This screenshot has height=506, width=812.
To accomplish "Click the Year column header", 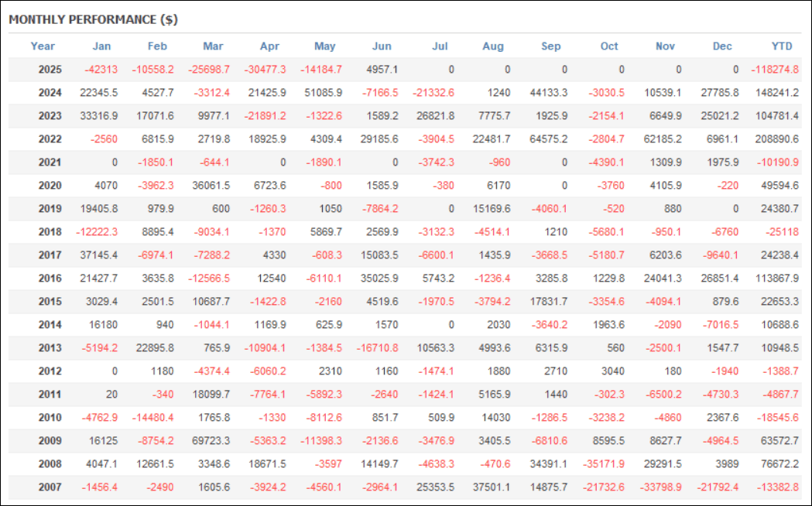I will coord(43,46).
